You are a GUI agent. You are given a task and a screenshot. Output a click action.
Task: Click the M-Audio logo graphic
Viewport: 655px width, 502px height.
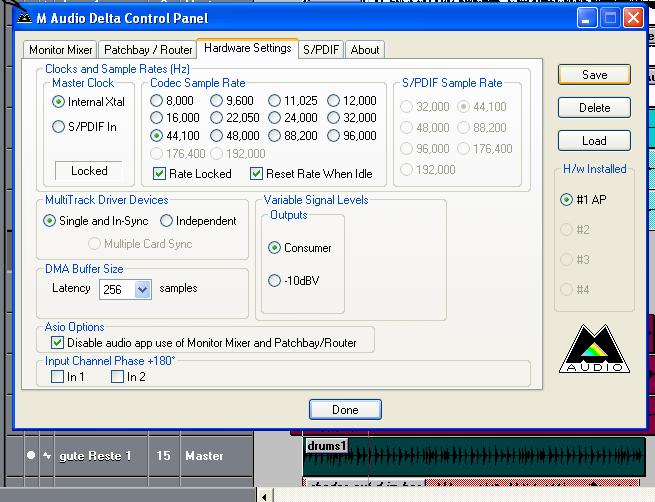tap(594, 348)
